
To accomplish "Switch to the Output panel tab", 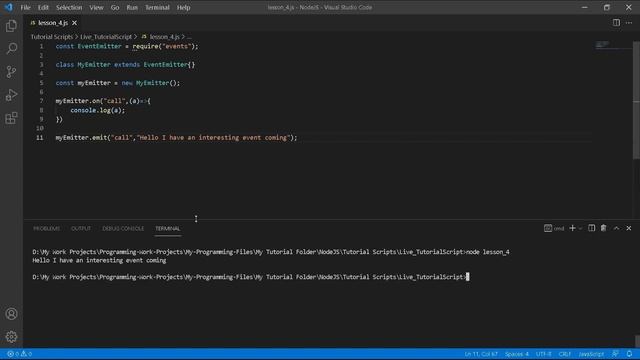I will pos(81,229).
